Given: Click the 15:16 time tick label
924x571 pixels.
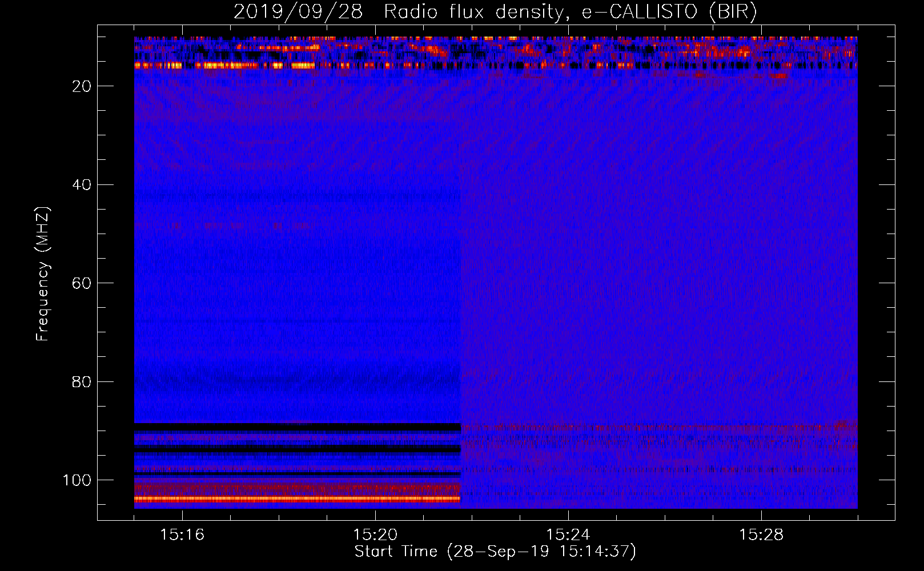Looking at the screenshot, I should click(182, 535).
